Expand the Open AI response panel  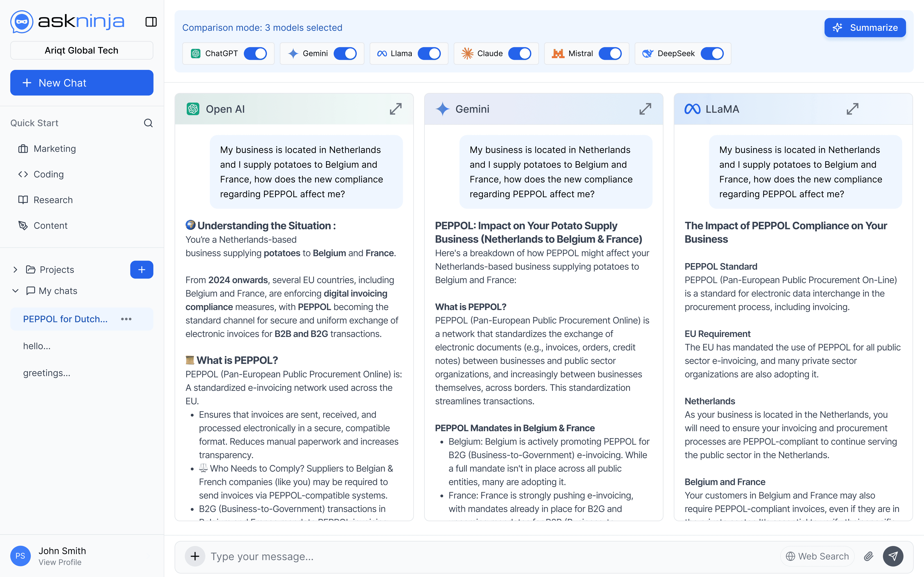tap(395, 109)
